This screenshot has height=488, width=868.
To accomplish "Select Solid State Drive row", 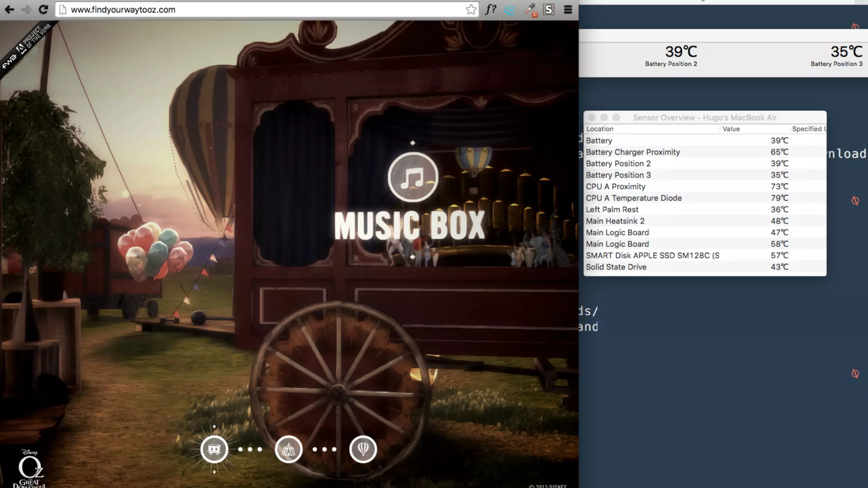I will point(705,267).
